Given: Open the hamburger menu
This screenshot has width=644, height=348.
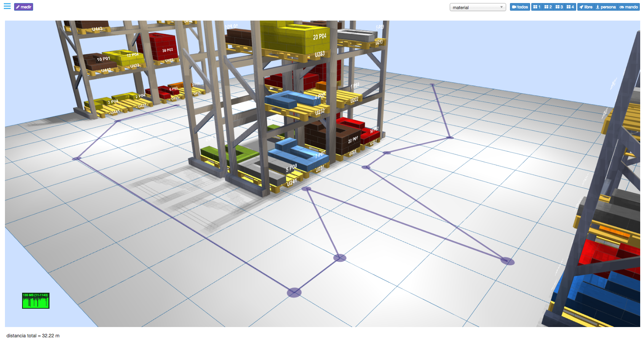Looking at the screenshot, I should [x=7, y=6].
